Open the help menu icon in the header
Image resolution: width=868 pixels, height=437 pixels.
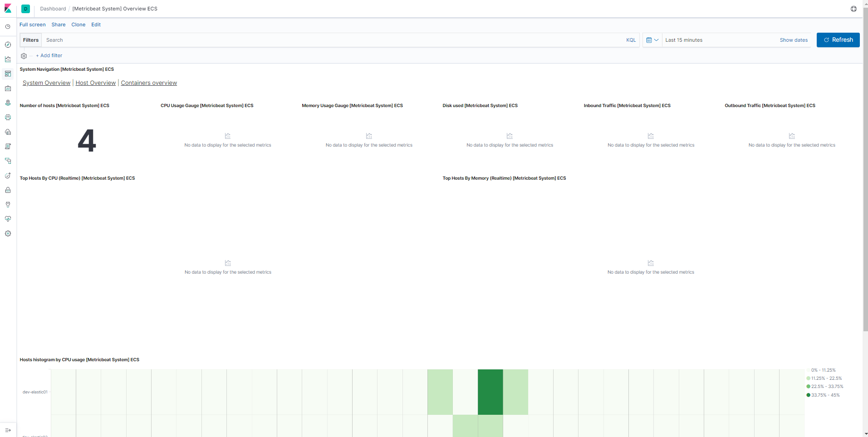853,9
